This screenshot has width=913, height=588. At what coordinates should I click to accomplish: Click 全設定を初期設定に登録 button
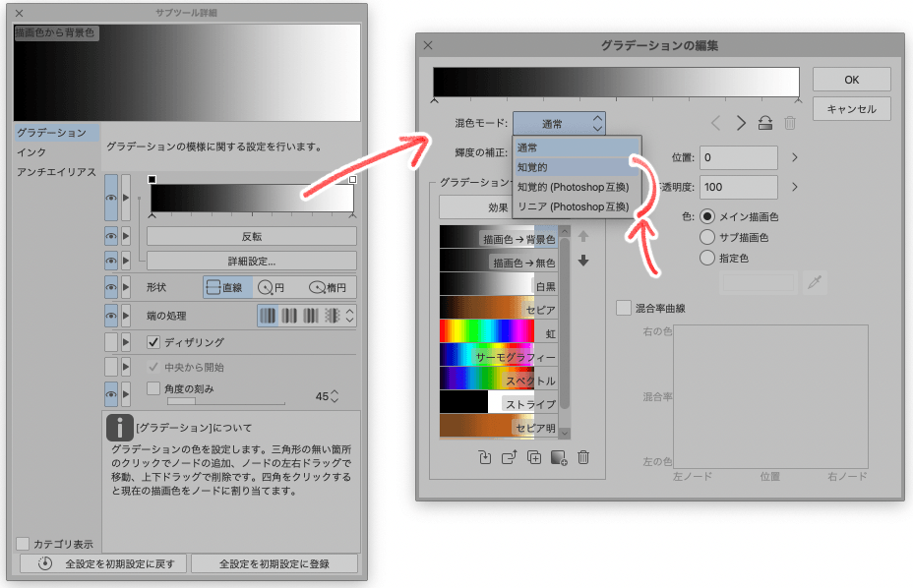(274, 563)
